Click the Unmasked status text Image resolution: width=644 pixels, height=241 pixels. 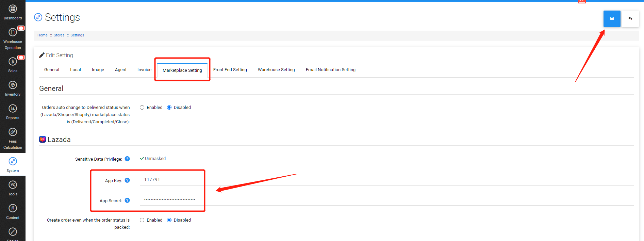(155, 159)
